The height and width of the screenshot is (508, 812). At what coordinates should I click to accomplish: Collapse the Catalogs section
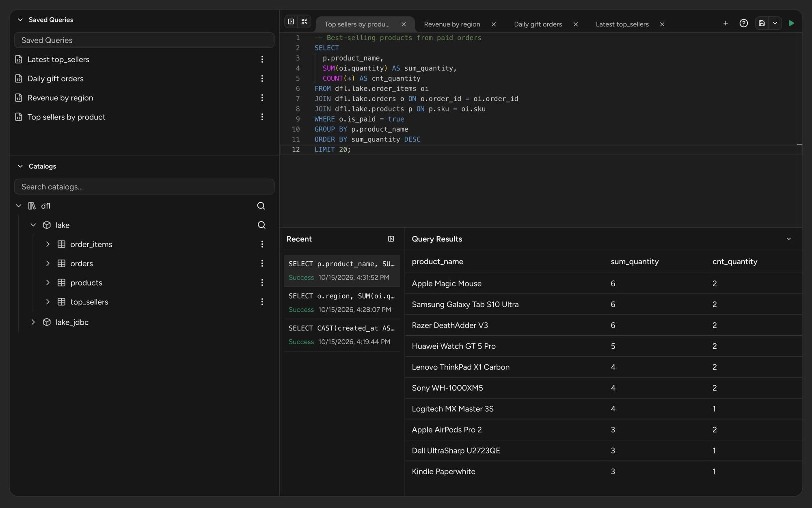point(20,166)
